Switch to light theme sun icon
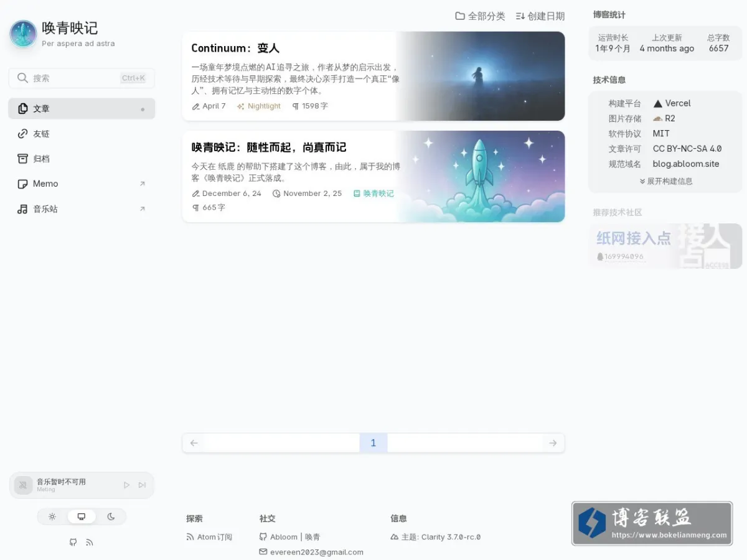Screen dimensions: 747x560 pos(52,516)
